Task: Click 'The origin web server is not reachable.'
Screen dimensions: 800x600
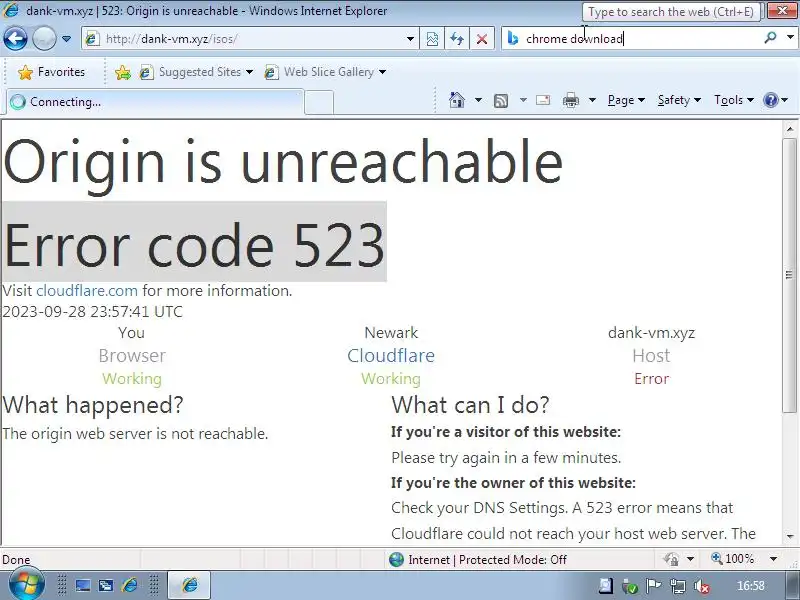Action: tap(135, 434)
